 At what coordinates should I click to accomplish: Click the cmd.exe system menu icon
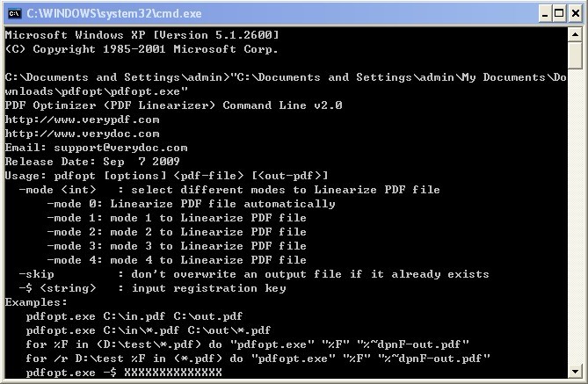(14, 13)
